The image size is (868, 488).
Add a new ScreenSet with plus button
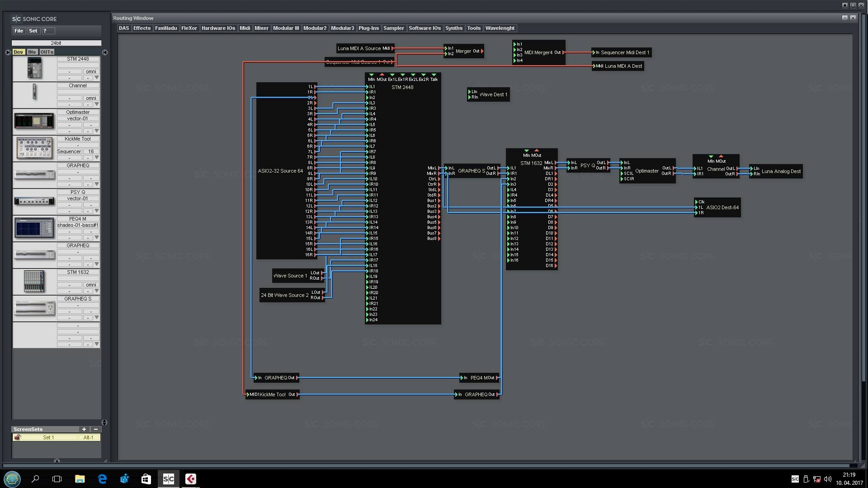tap(84, 429)
